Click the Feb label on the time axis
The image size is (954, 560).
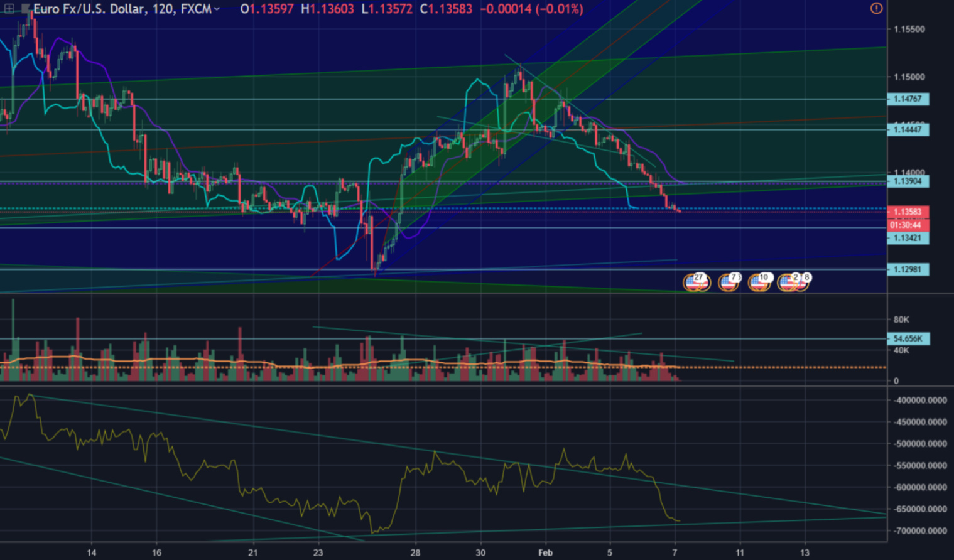(545, 553)
